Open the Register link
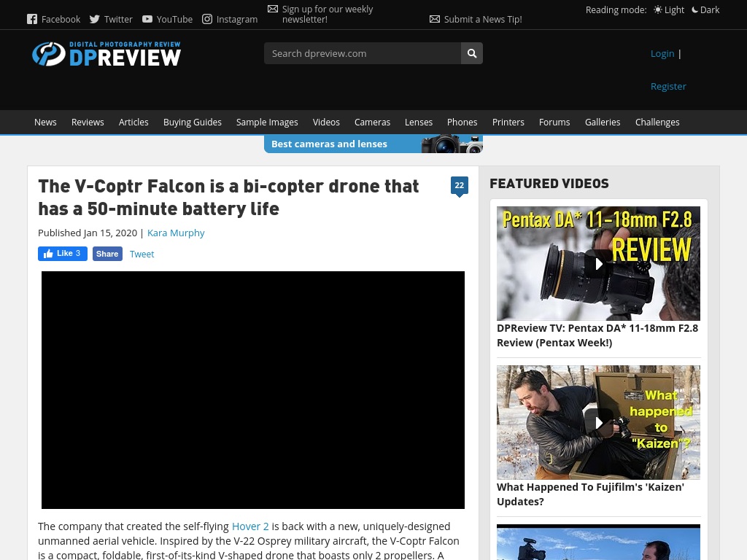This screenshot has width=747, height=560. coord(668,86)
